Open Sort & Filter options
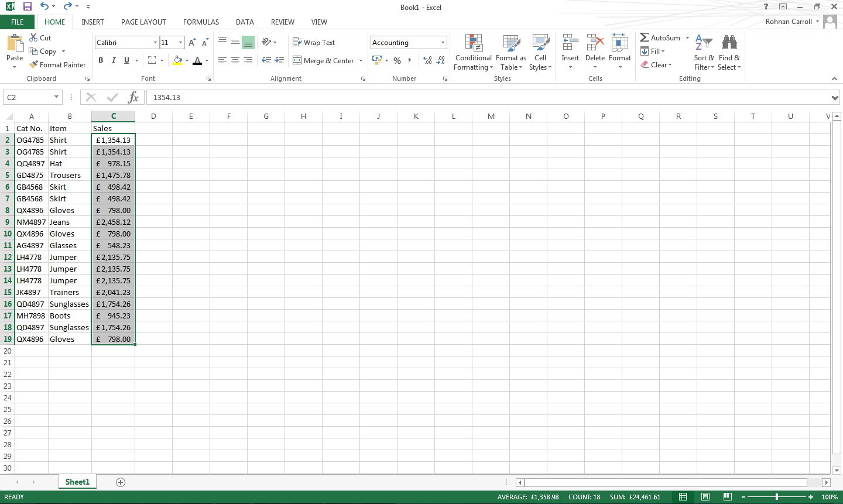The height and width of the screenshot is (504, 843). point(704,52)
